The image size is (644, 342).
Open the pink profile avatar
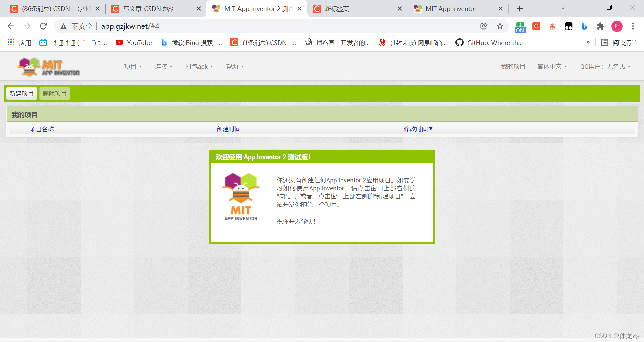pyautogui.click(x=617, y=26)
